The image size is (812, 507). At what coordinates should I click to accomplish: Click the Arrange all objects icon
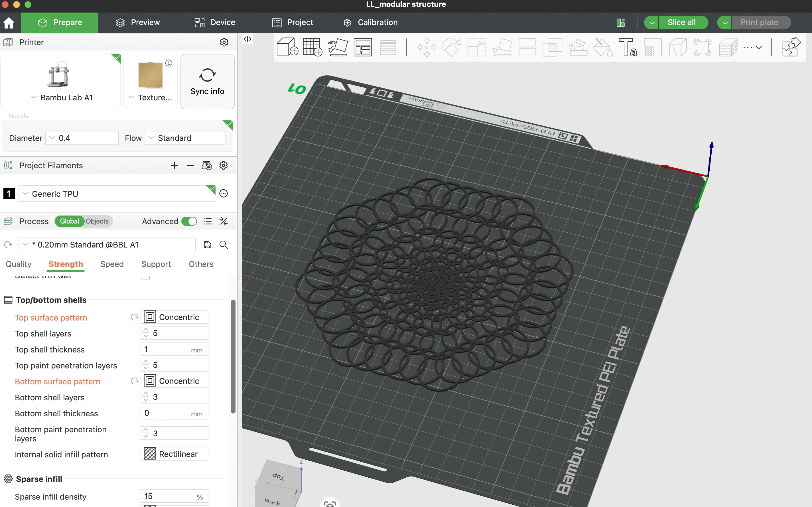[x=362, y=47]
